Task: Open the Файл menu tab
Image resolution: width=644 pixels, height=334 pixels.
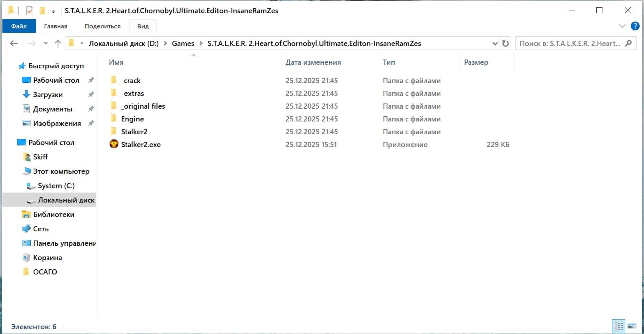Action: [x=19, y=26]
